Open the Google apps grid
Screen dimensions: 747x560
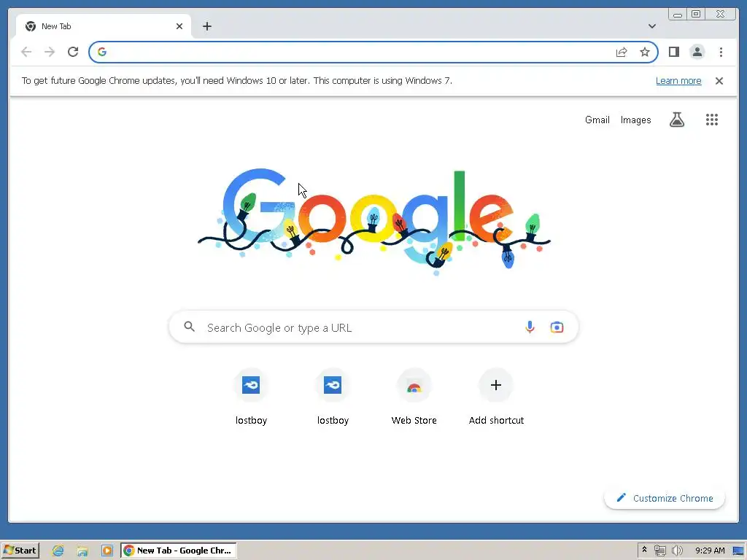tap(712, 120)
